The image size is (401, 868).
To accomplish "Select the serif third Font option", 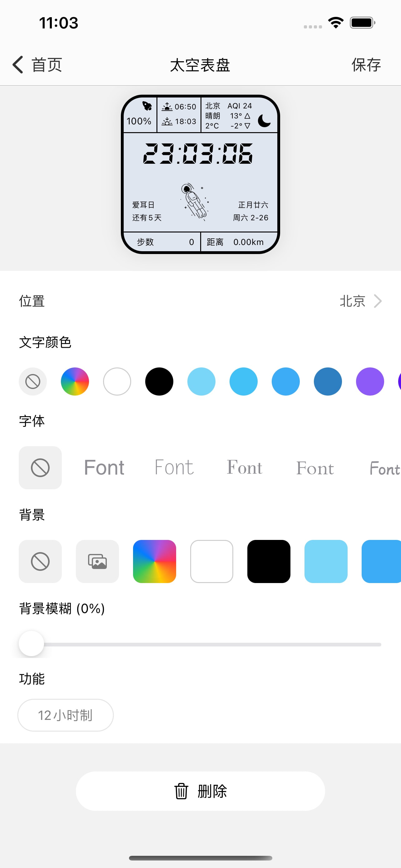I will (x=245, y=468).
